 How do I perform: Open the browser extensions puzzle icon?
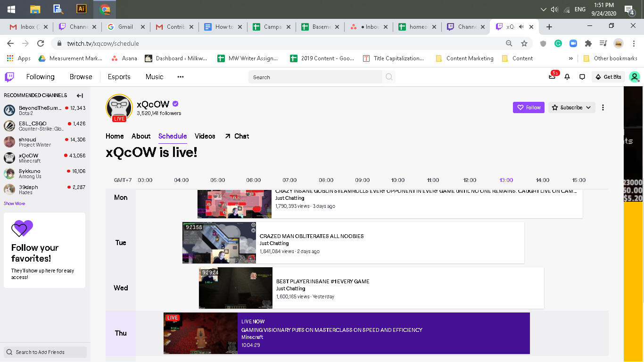(588, 43)
